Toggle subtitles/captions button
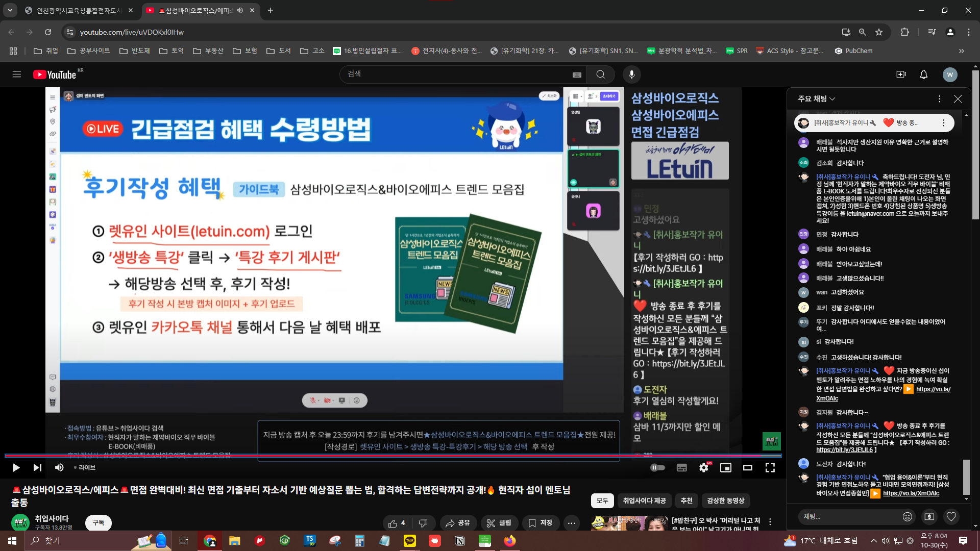 pyautogui.click(x=681, y=467)
